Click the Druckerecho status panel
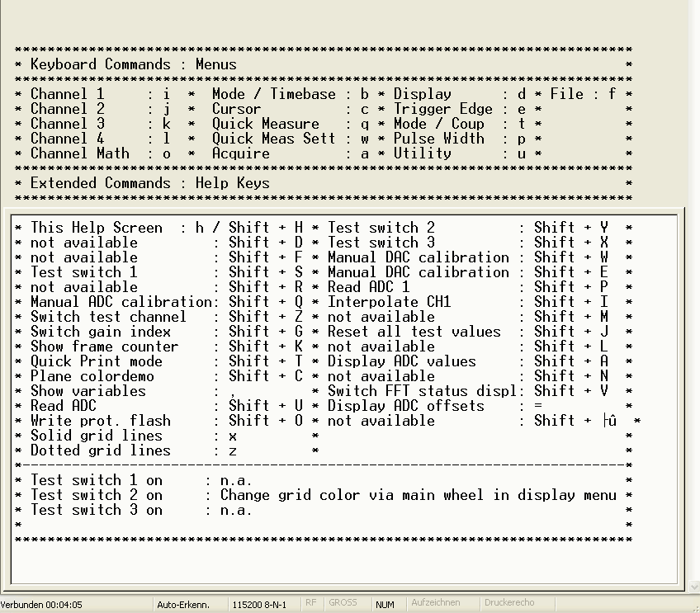The width and height of the screenshot is (700, 613). point(509,603)
